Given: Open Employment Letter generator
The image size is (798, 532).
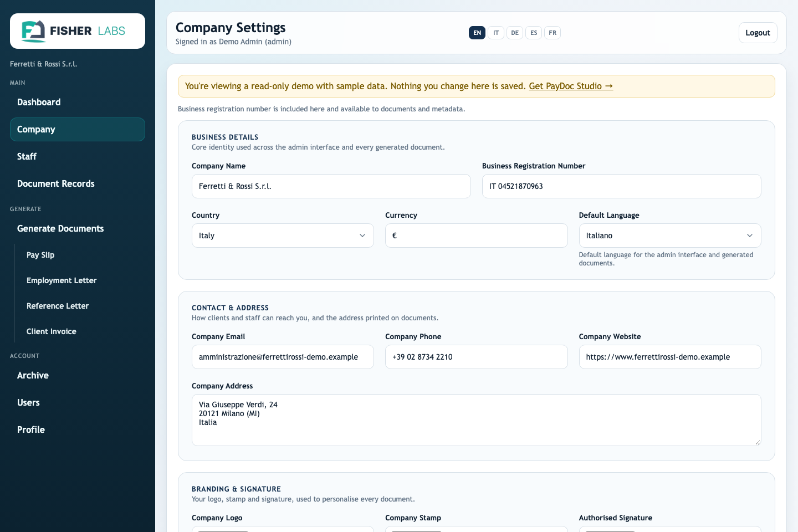Looking at the screenshot, I should [x=83, y=280].
